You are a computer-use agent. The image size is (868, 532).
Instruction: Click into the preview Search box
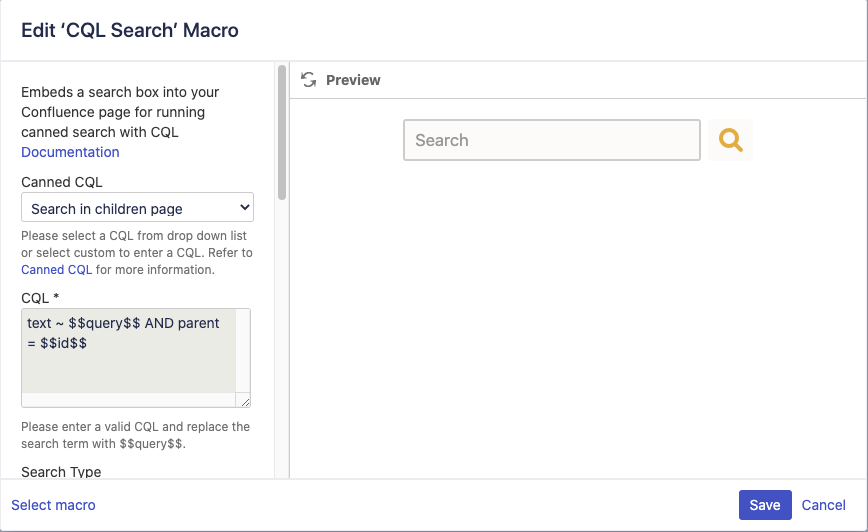[551, 141]
